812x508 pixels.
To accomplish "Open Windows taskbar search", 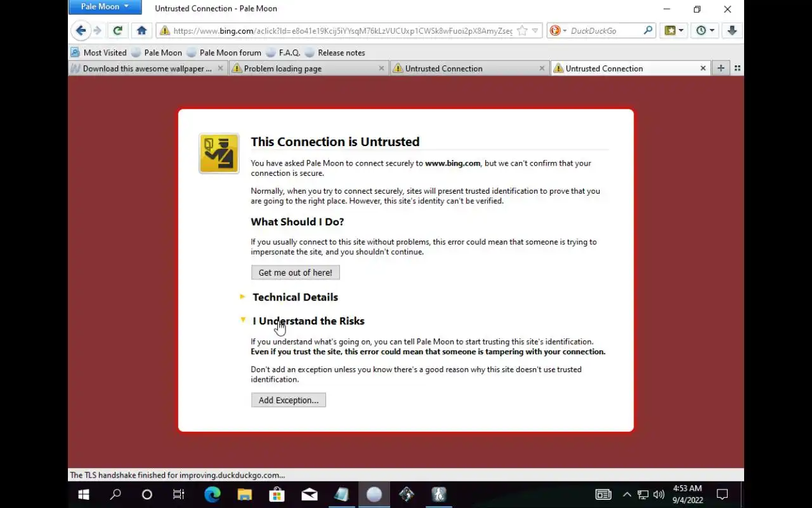I will pyautogui.click(x=115, y=494).
